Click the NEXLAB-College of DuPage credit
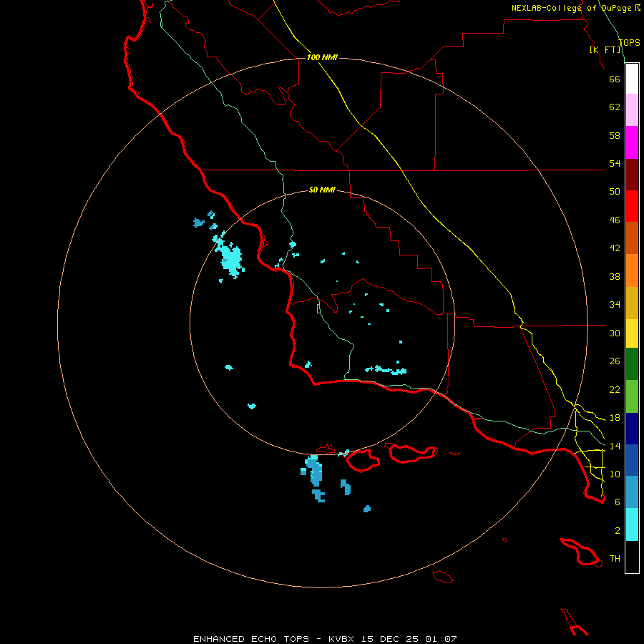 pyautogui.click(x=576, y=8)
